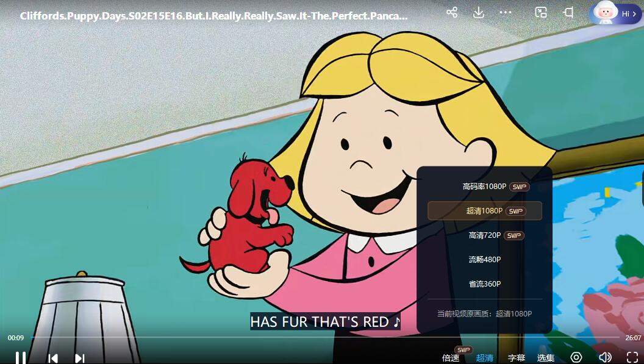Enter fullscreen mode
The height and width of the screenshot is (364, 644).
click(x=632, y=357)
